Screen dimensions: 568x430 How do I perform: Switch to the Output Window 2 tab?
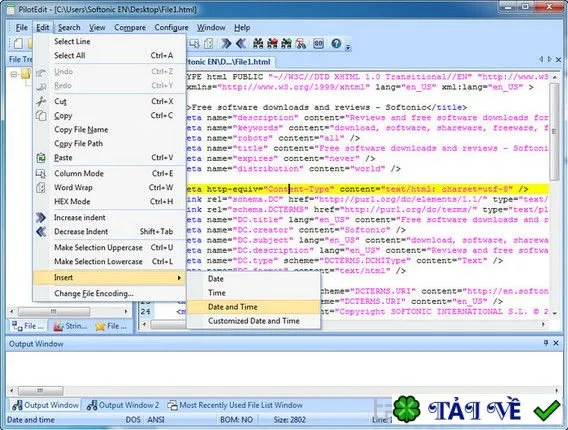pos(123,405)
